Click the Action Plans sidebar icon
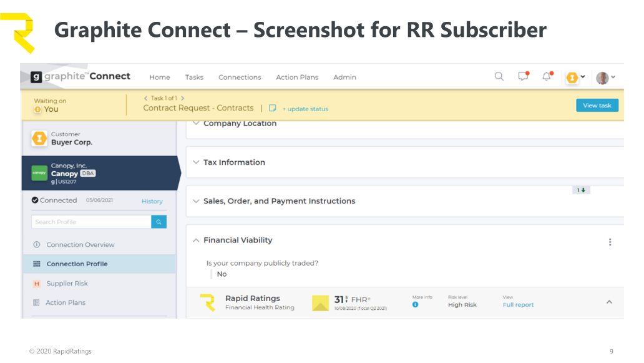Viewport: 644px width, 363px height. [36, 302]
